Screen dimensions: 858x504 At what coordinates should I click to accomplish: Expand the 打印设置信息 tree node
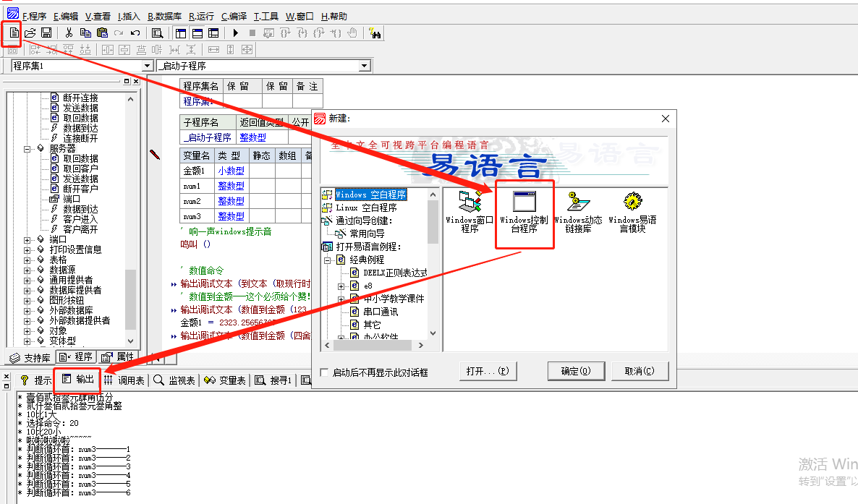pos(27,250)
